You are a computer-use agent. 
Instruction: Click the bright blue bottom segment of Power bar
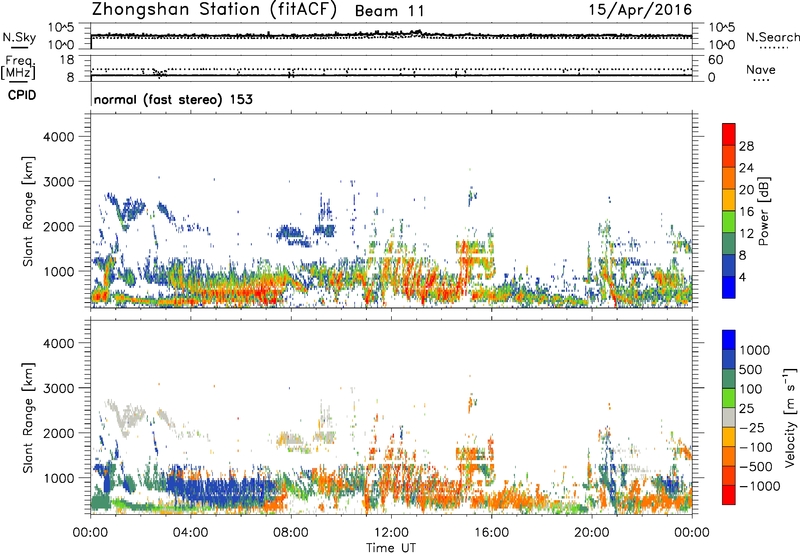click(729, 287)
